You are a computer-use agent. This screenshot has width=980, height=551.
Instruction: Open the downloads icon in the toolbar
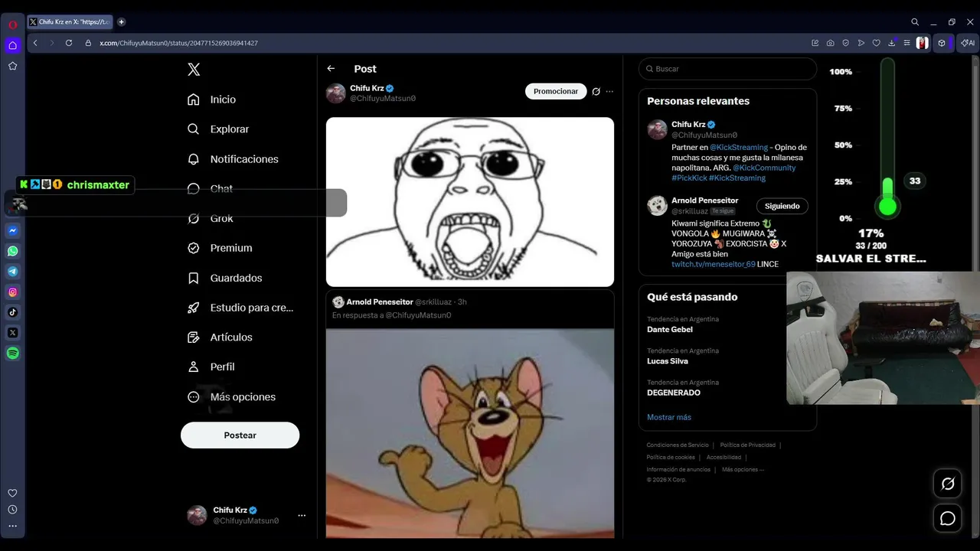[891, 43]
